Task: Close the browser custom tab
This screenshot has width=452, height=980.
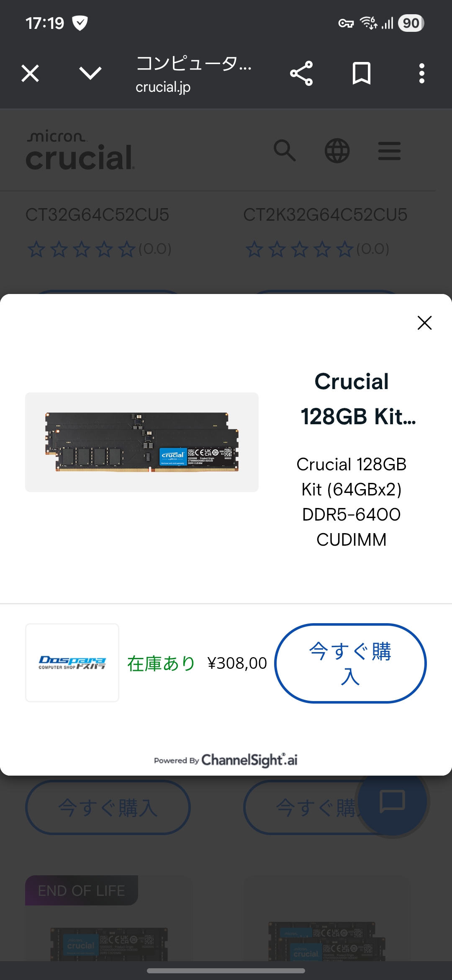Action: 30,73
